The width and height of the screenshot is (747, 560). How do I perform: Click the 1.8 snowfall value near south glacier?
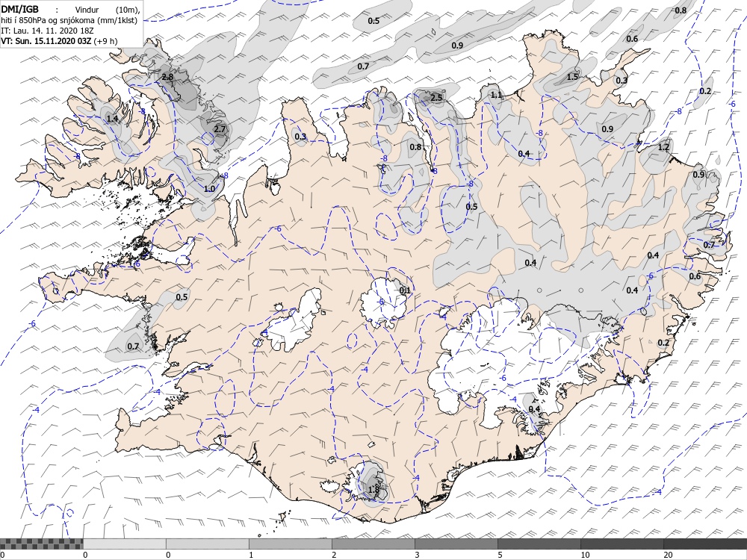point(373,490)
